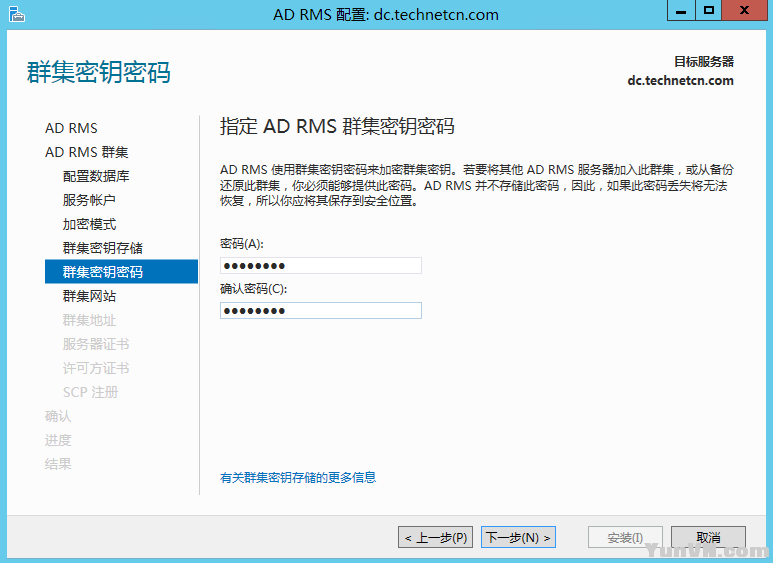773x563 pixels.
Task: Click the disabled 群集地址 step
Action: pyautogui.click(x=89, y=320)
